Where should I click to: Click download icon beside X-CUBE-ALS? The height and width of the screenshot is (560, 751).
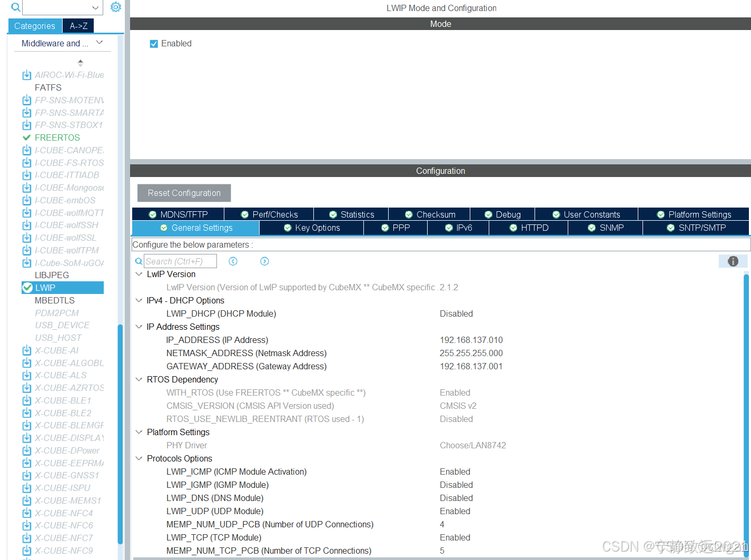27,376
